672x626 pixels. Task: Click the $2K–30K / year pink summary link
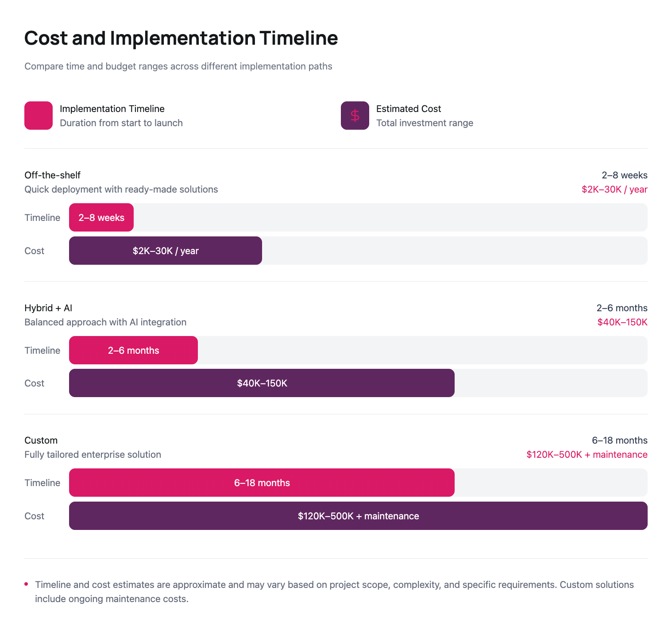pyautogui.click(x=614, y=189)
